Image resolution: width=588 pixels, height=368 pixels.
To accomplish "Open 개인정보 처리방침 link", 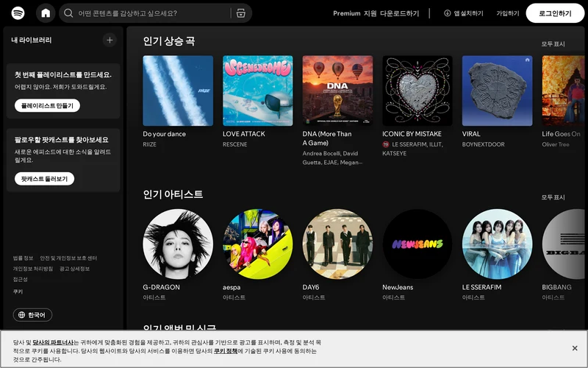I will [33, 269].
